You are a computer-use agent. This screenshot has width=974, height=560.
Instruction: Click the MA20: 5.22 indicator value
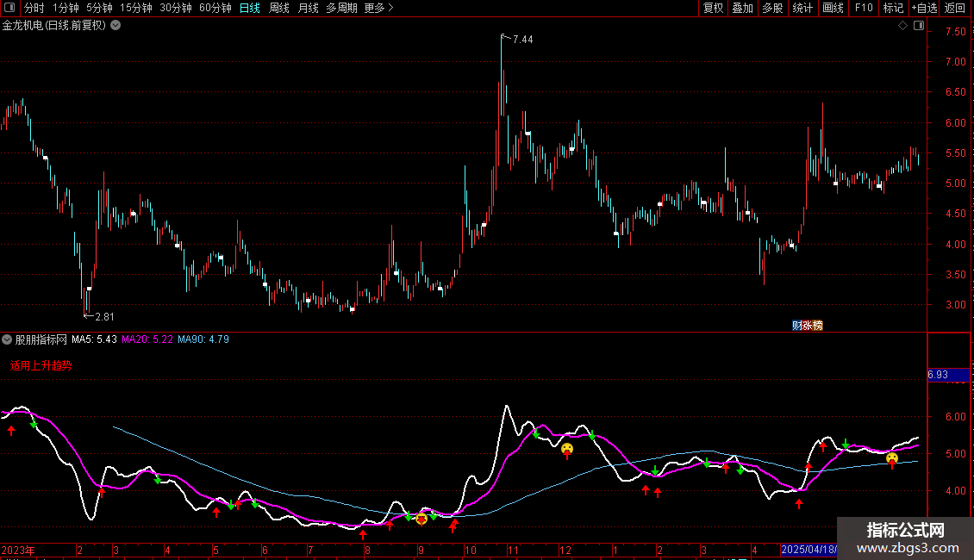tap(147, 339)
